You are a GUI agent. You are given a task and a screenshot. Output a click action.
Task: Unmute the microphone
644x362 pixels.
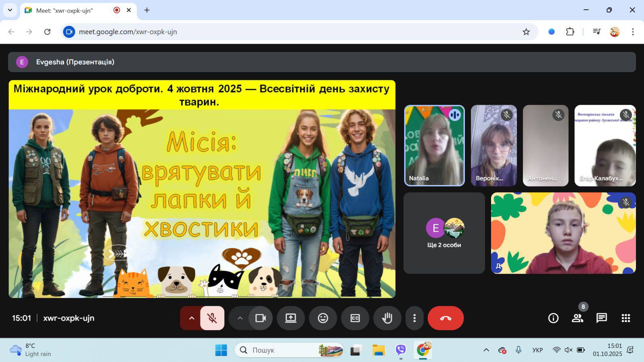pos(212,318)
